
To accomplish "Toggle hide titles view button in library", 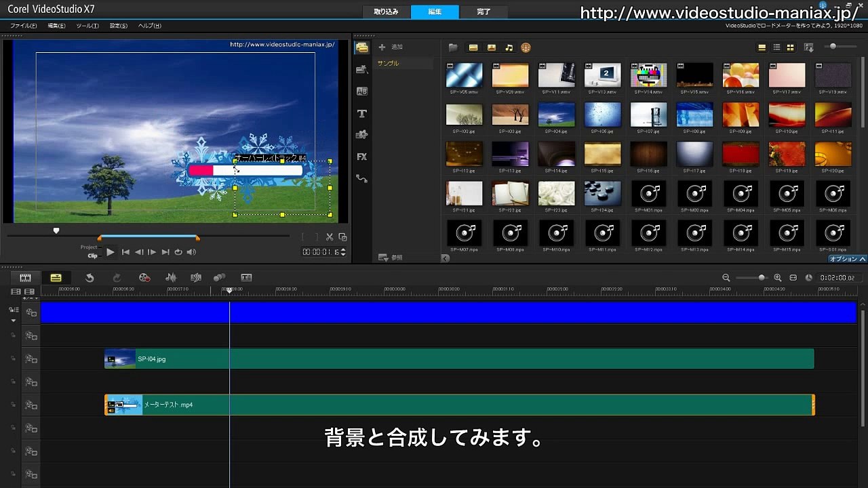I will click(762, 47).
